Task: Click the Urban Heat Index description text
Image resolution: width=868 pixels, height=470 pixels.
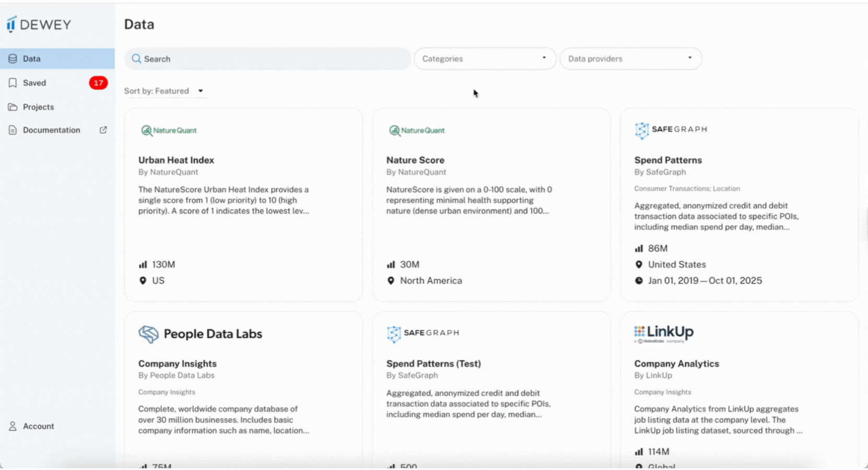Action: tap(224, 201)
